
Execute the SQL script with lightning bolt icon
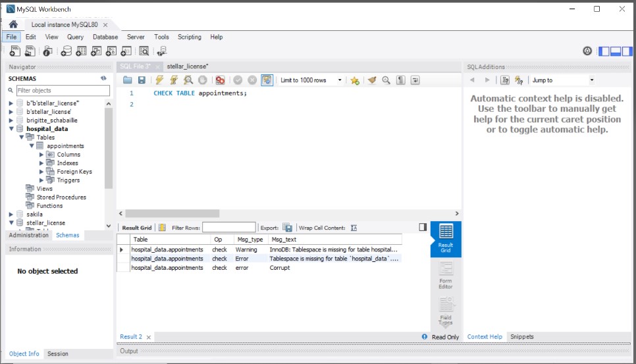click(159, 80)
